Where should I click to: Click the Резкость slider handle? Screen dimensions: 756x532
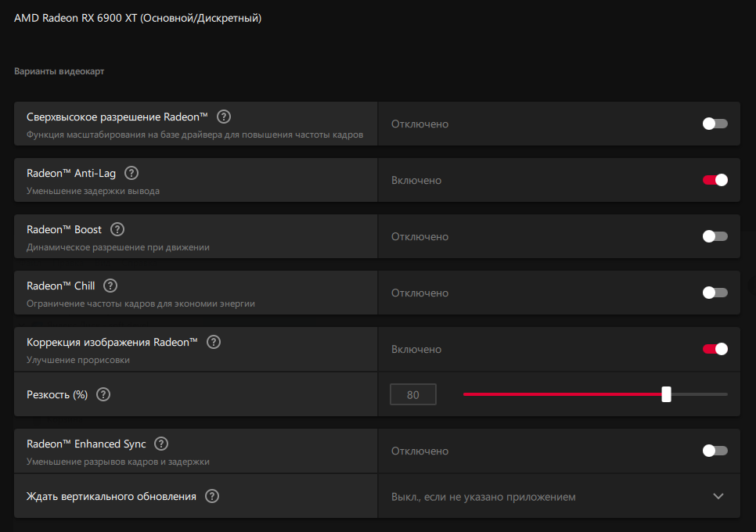(x=666, y=394)
